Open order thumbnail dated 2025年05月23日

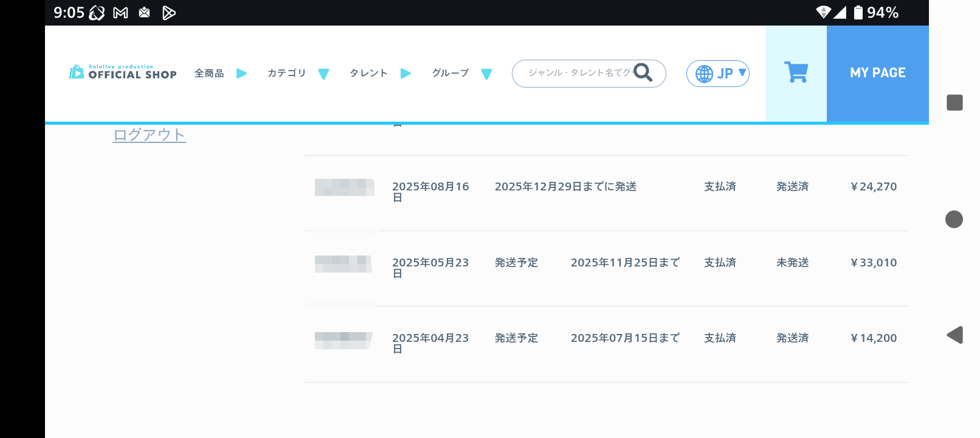click(343, 263)
